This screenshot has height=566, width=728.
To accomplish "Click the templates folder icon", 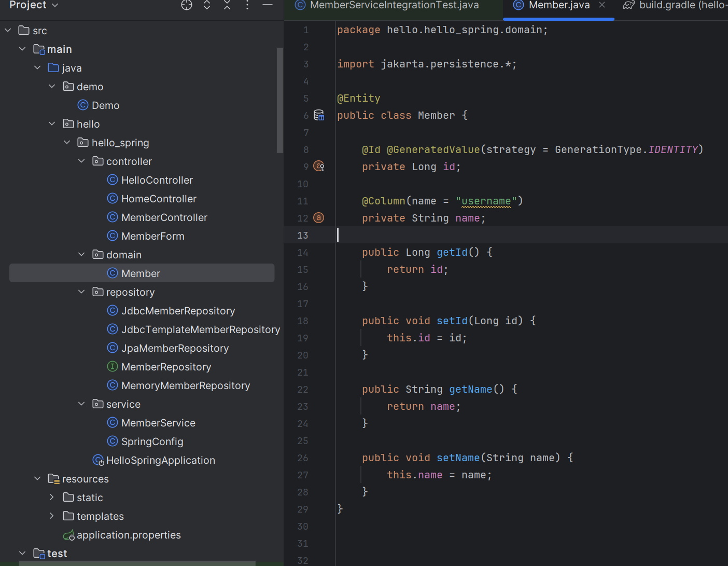I will (68, 516).
